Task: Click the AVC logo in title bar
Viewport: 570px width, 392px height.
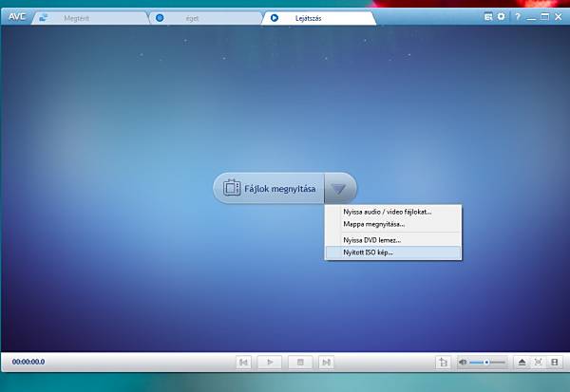Action: 17,17
